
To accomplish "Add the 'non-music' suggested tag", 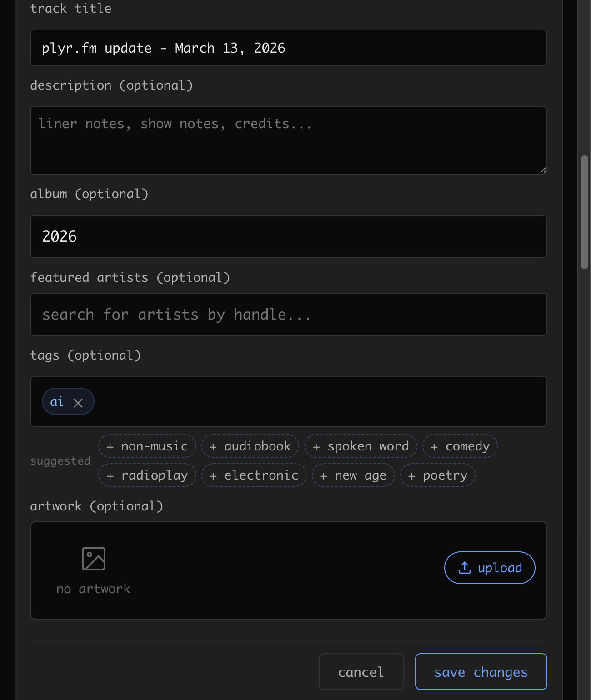I will tap(146, 446).
